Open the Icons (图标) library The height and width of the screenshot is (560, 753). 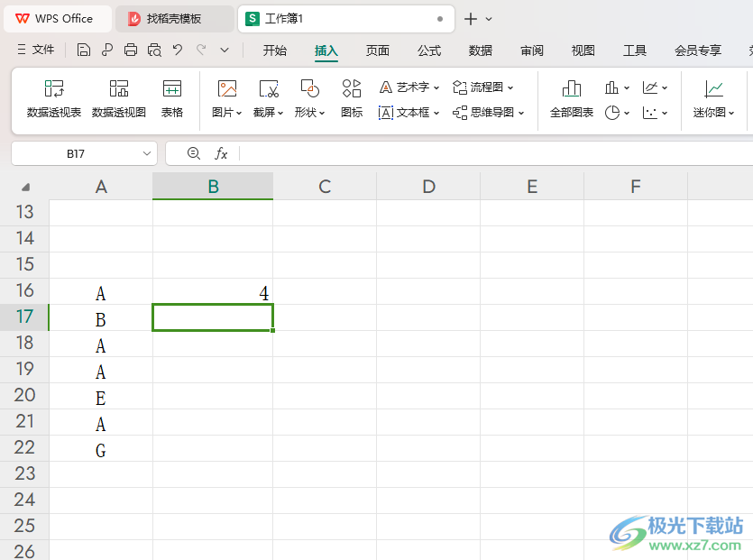pyautogui.click(x=352, y=99)
